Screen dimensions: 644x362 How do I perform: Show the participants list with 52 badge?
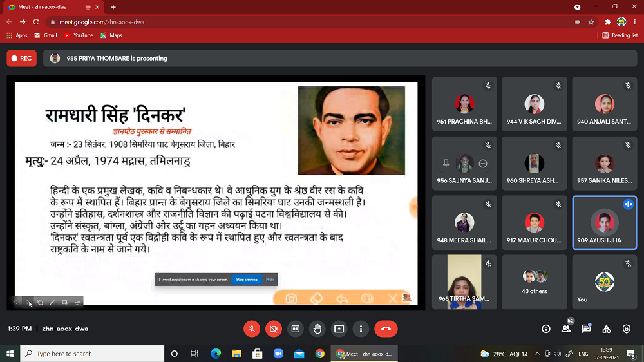[566, 329]
